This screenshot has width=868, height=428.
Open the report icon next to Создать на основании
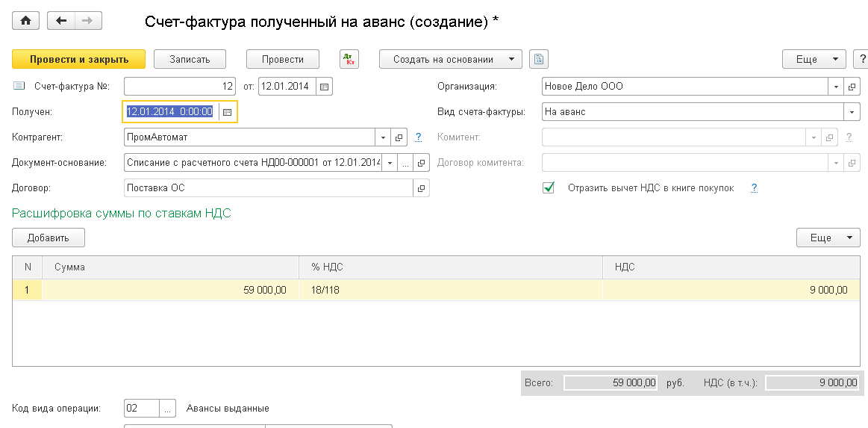[x=539, y=59]
